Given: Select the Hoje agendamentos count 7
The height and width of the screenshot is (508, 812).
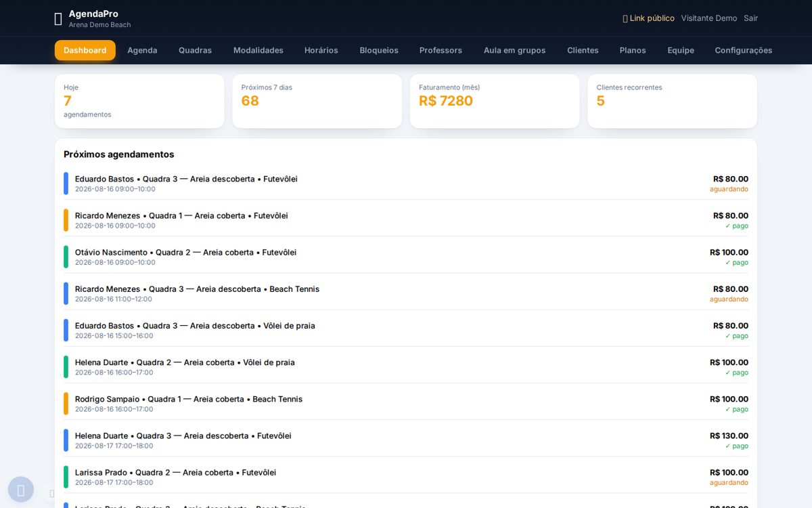Looking at the screenshot, I should tap(68, 101).
